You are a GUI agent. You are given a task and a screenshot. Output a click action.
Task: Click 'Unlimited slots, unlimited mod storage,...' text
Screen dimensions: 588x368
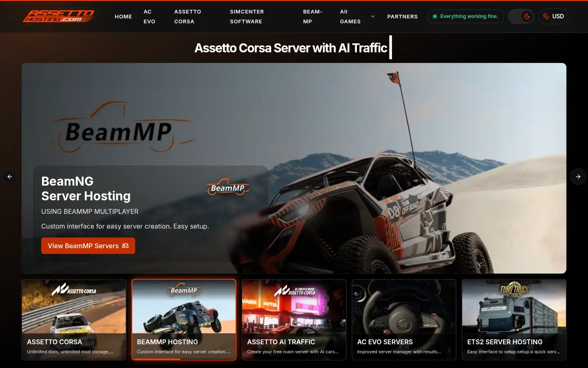pos(70,352)
